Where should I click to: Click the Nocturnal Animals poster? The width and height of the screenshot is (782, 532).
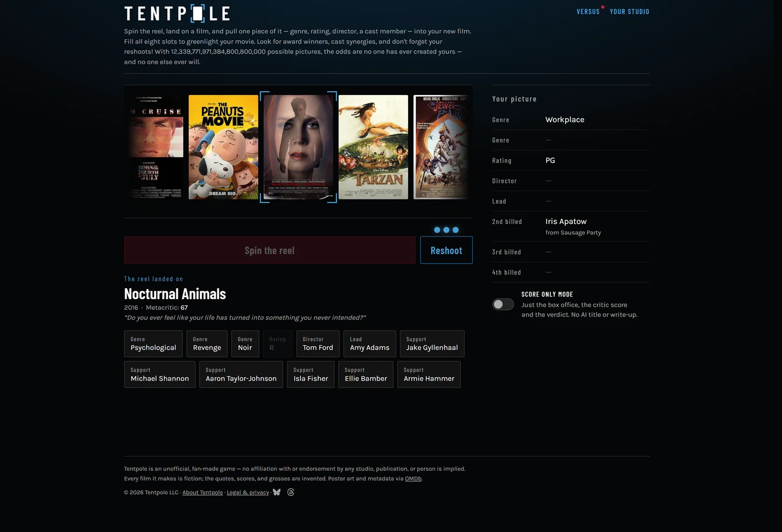[299, 147]
